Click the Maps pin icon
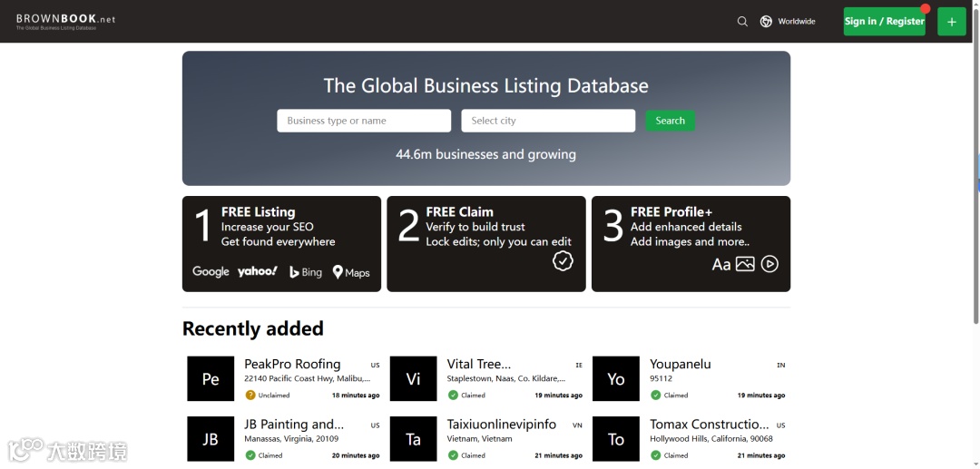This screenshot has height=469, width=980. pyautogui.click(x=338, y=271)
